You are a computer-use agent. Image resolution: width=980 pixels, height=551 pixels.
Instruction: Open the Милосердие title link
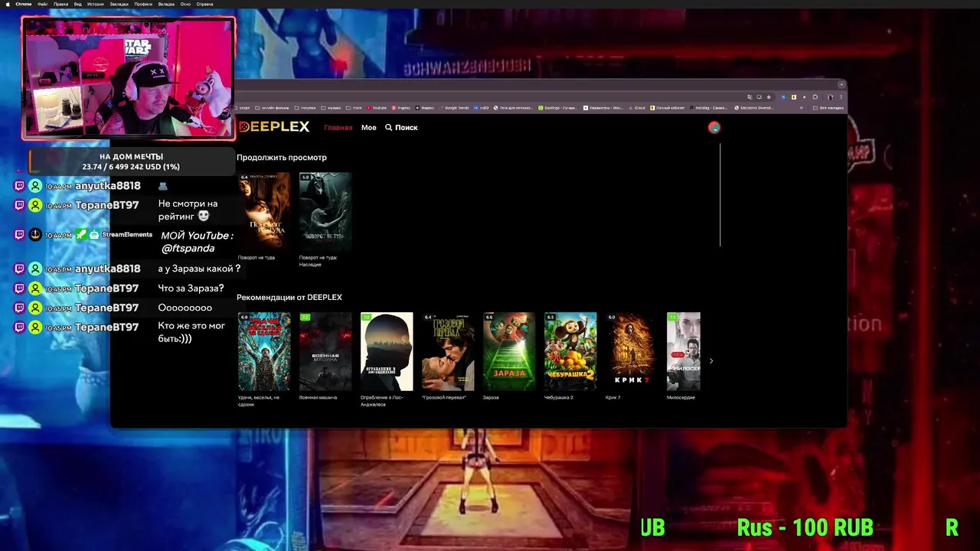pos(681,398)
